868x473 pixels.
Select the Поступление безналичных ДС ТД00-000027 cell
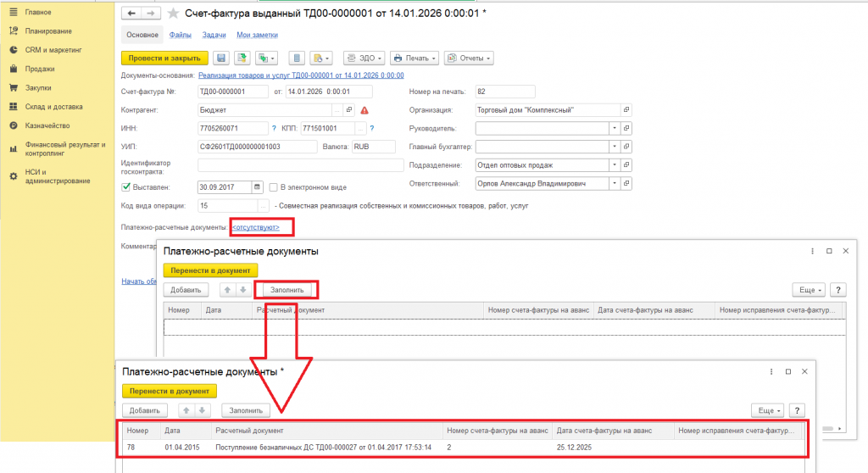point(323,447)
